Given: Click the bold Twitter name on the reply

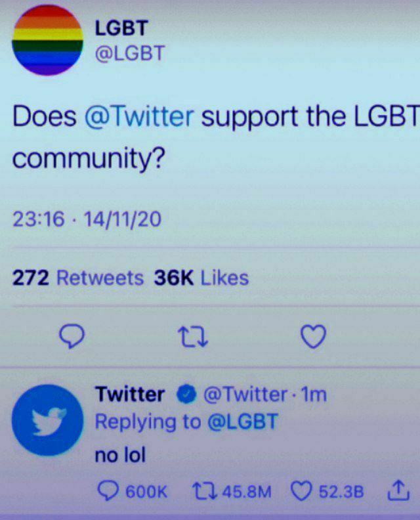Looking at the screenshot, I should [x=130, y=394].
